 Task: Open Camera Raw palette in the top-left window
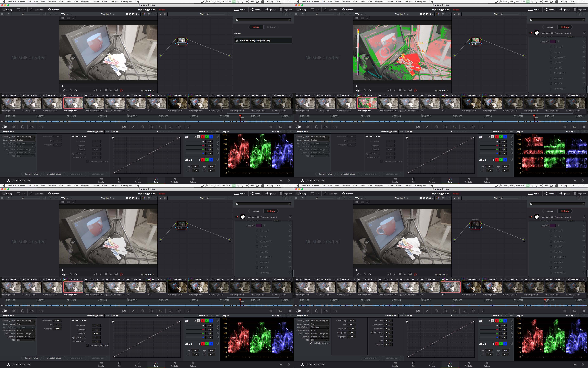coord(4,127)
